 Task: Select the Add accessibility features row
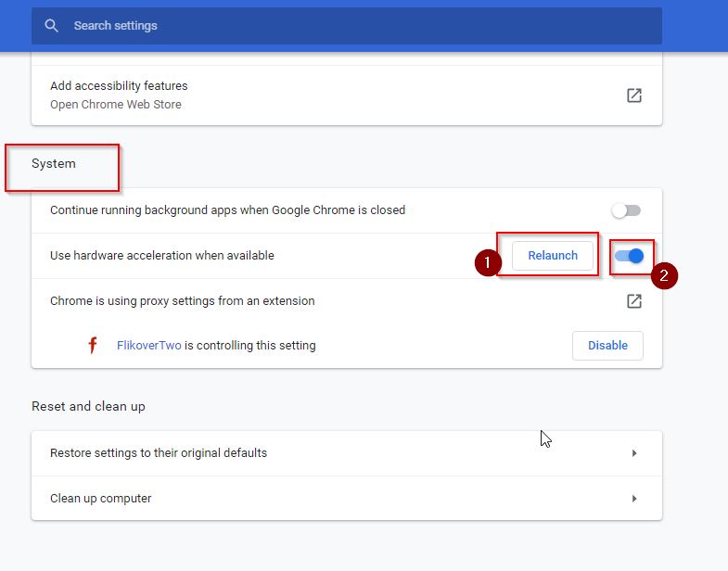pos(346,95)
